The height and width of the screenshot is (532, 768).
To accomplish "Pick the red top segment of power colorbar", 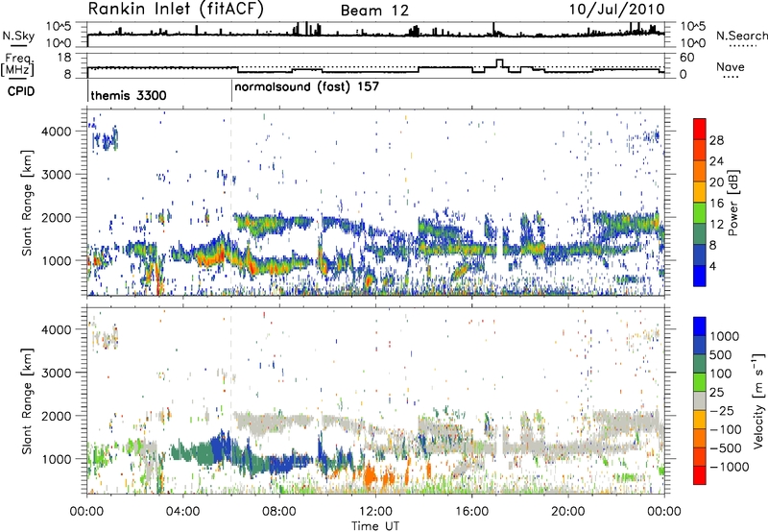I will 700,128.
